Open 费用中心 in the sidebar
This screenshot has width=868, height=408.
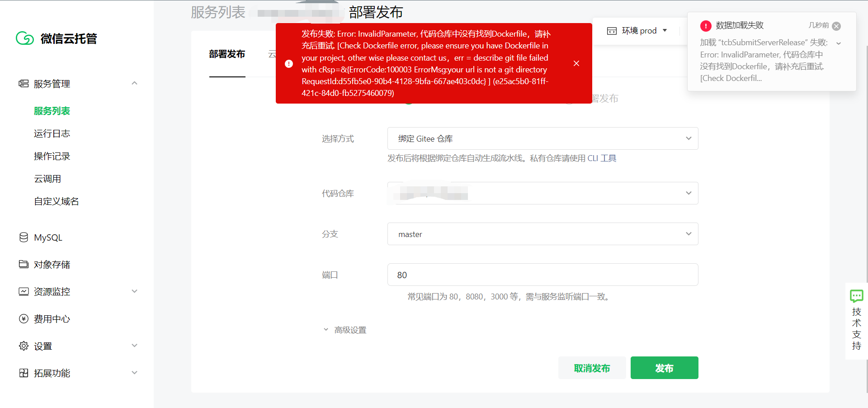52,319
